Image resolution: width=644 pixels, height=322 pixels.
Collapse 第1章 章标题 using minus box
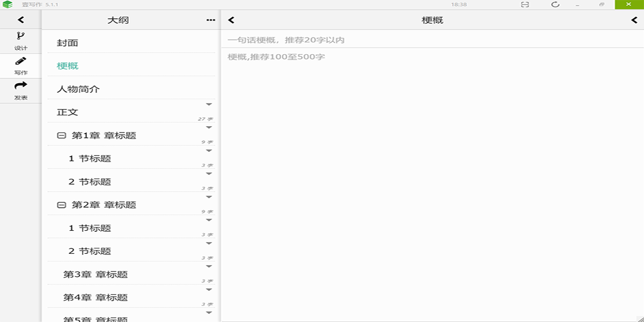61,136
